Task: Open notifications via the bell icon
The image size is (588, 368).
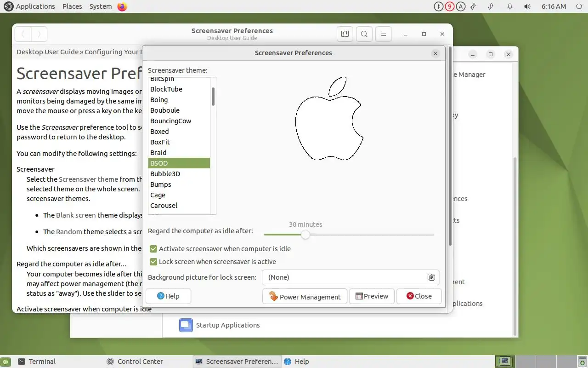Action: tap(510, 6)
